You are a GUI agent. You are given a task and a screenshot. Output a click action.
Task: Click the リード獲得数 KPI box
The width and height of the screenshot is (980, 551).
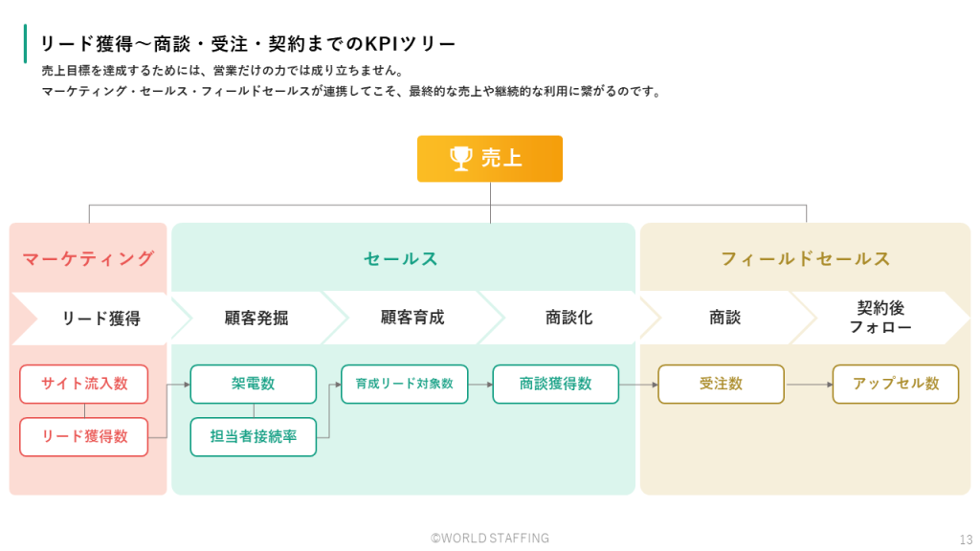click(x=84, y=436)
